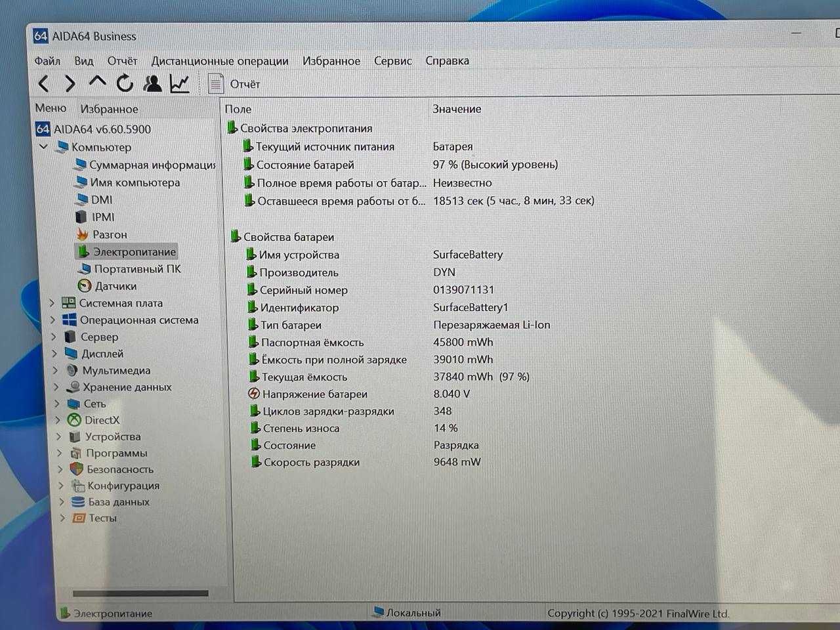Expand the Дисплей node
840x630 pixels.
pos(54,354)
